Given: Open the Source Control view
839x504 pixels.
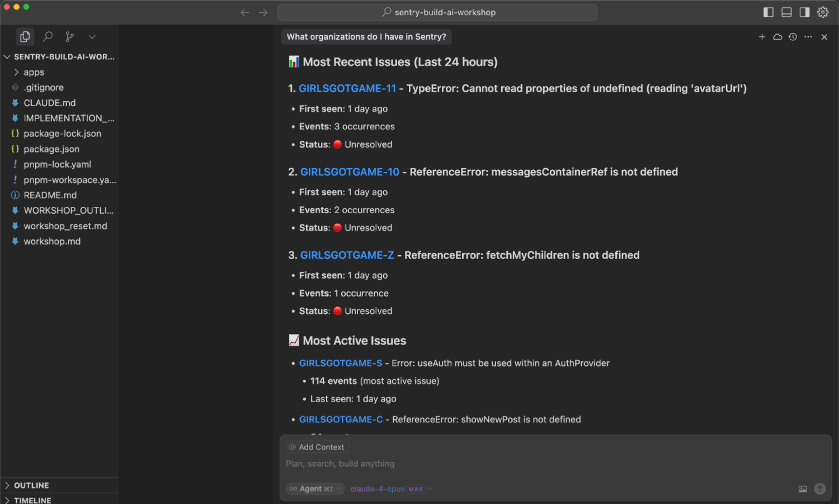Looking at the screenshot, I should coord(69,36).
